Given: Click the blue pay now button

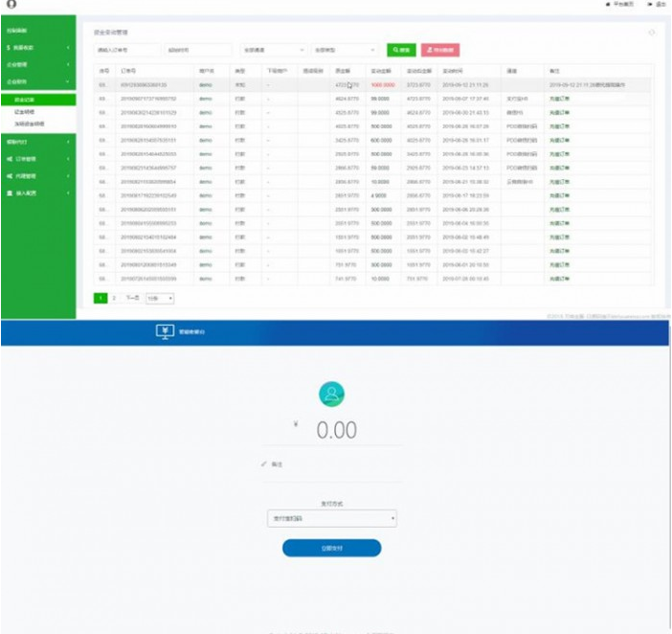Looking at the screenshot, I should coord(332,548).
